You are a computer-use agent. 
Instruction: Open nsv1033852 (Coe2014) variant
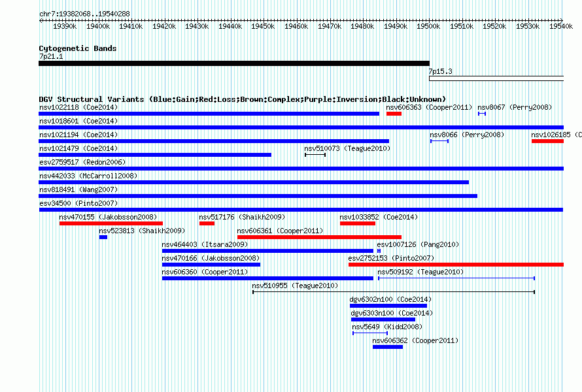(379, 218)
